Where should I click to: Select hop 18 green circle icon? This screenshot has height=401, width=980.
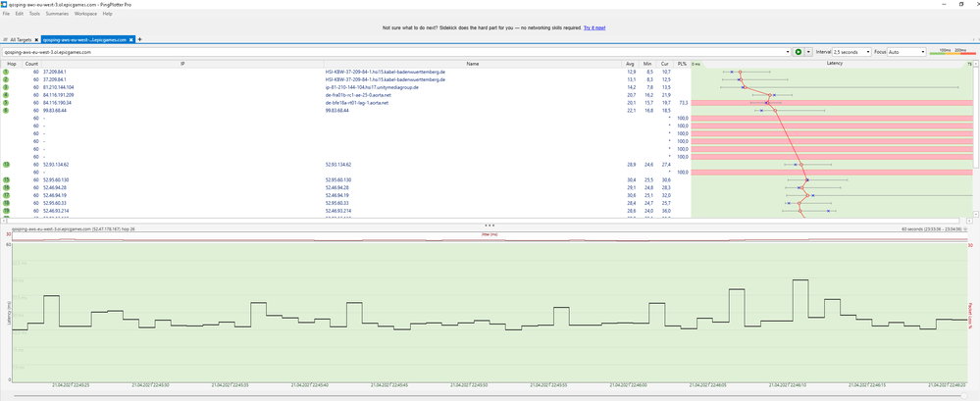[6, 203]
